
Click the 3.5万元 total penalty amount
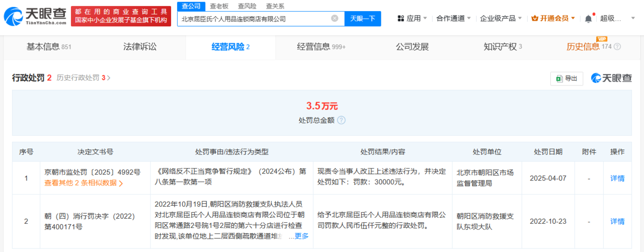click(x=322, y=106)
